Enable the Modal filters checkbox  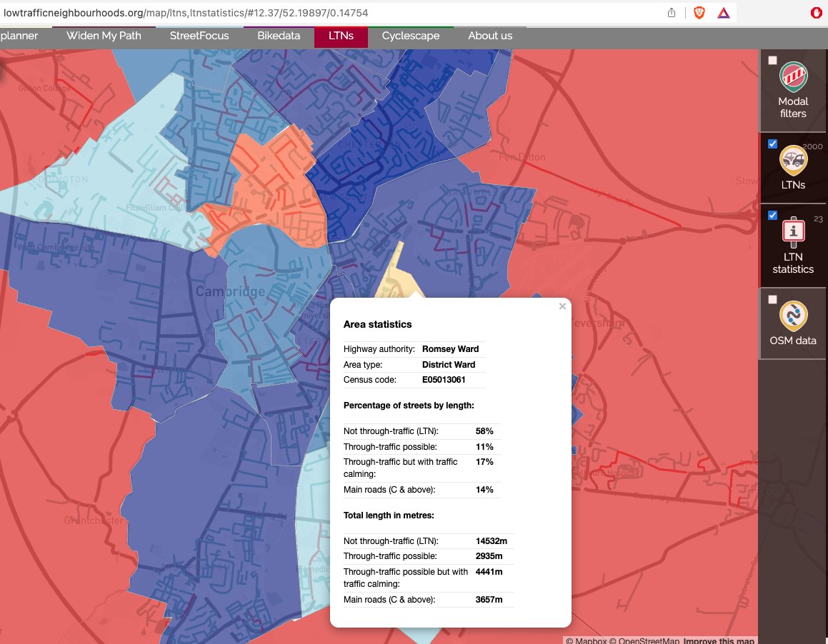click(x=772, y=60)
